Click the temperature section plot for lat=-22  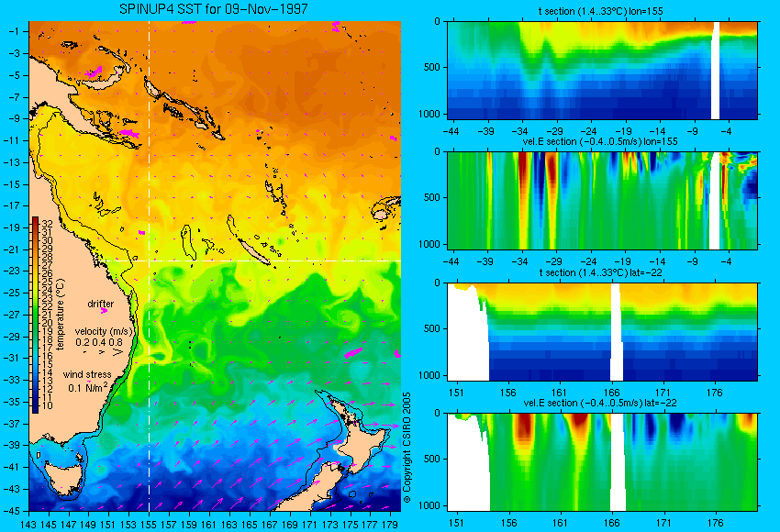click(602, 332)
